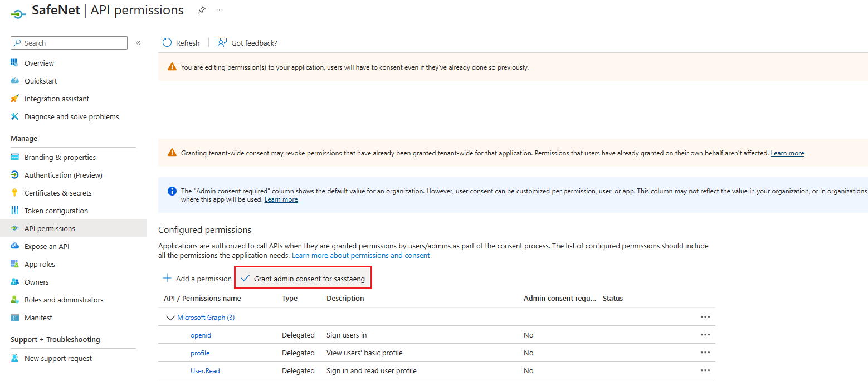Open App roles from the sidebar
Image resolution: width=868 pixels, height=381 pixels.
click(x=40, y=264)
